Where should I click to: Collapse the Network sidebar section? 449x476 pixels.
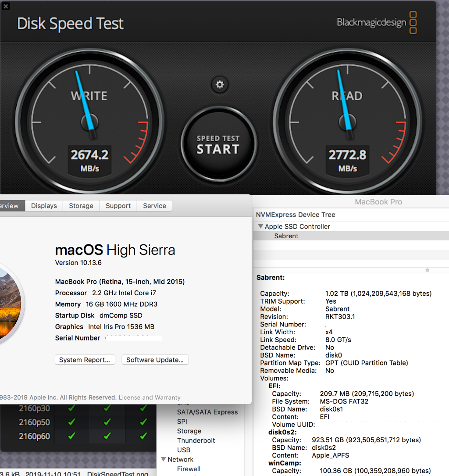163,459
